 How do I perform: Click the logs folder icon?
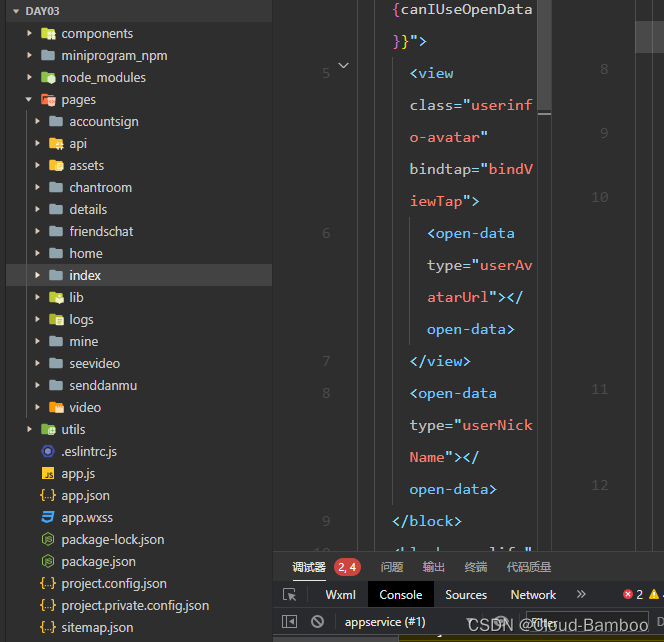[x=56, y=320]
